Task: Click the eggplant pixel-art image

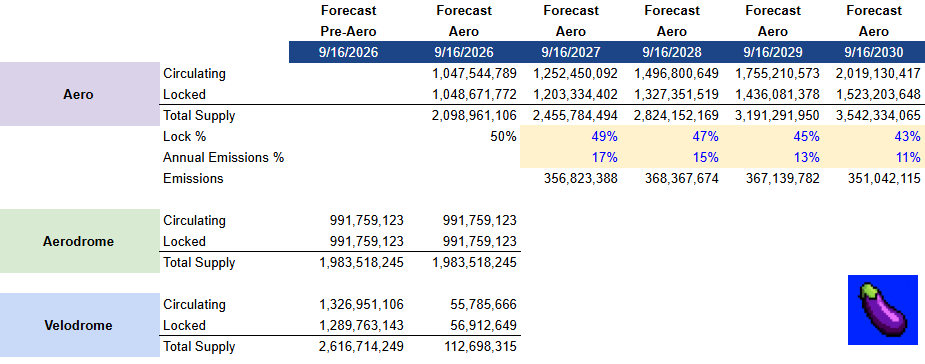Action: tap(883, 310)
